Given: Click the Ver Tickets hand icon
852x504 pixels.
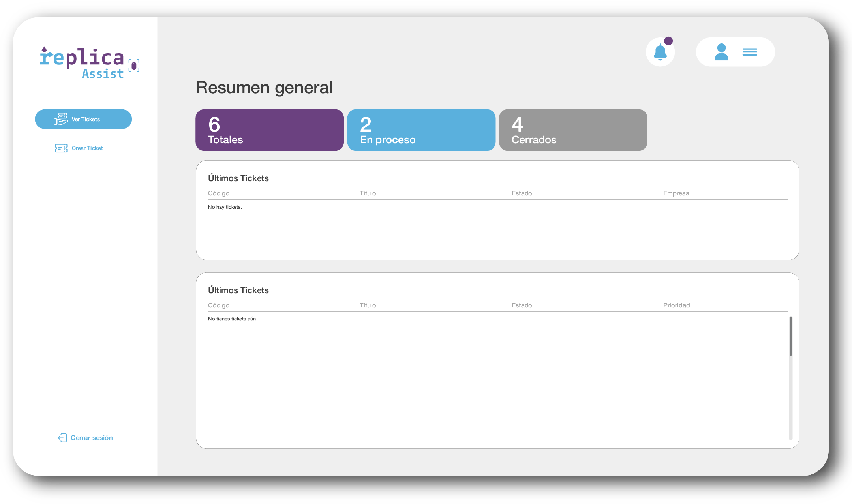Looking at the screenshot, I should tap(61, 119).
